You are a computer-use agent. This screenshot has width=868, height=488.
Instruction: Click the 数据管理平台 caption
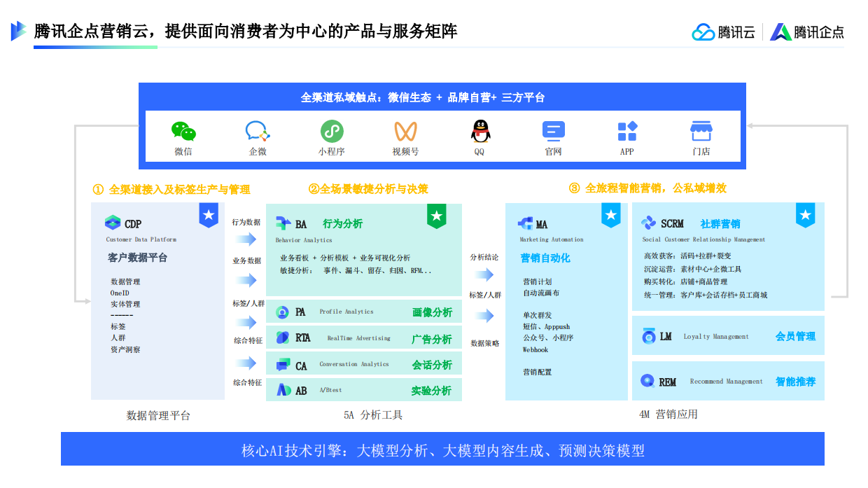158,415
